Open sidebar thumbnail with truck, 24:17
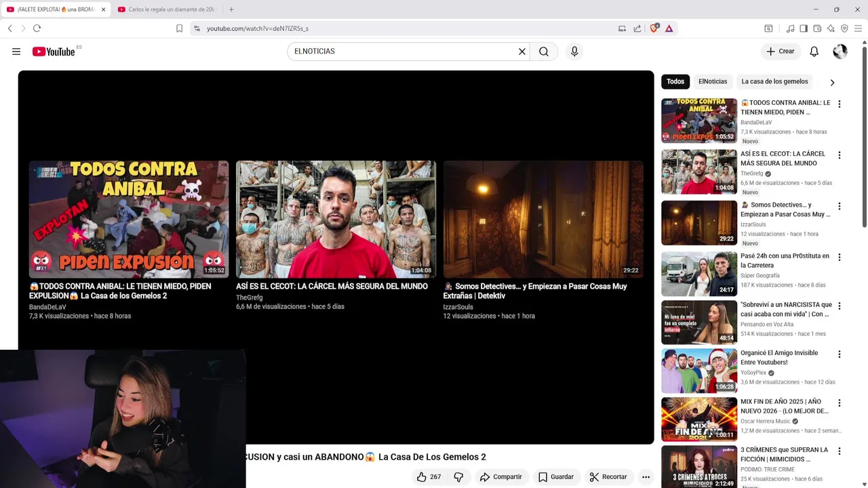The height and width of the screenshot is (488, 868). click(x=699, y=274)
